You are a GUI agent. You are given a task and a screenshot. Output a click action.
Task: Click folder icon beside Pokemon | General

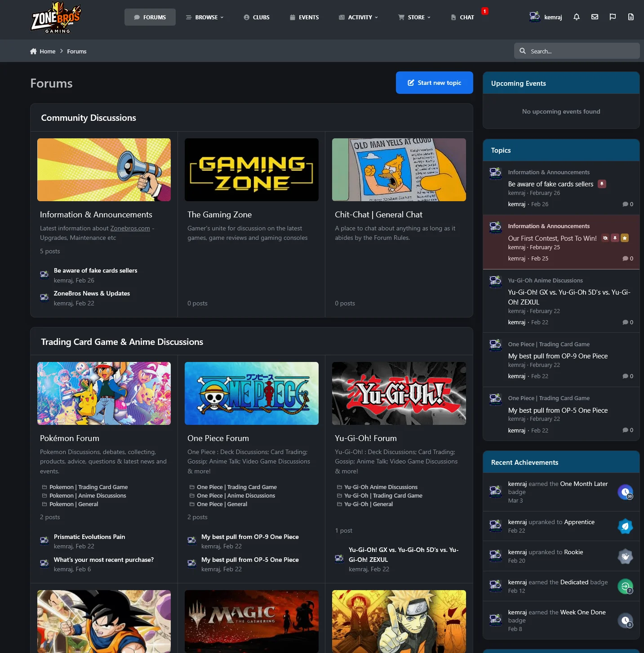pyautogui.click(x=44, y=504)
